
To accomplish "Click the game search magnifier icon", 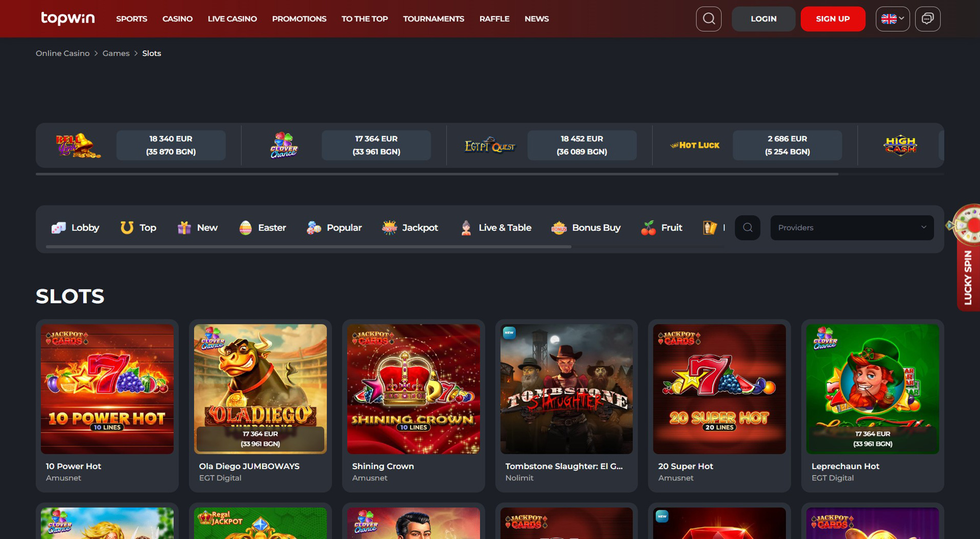I will 748,227.
